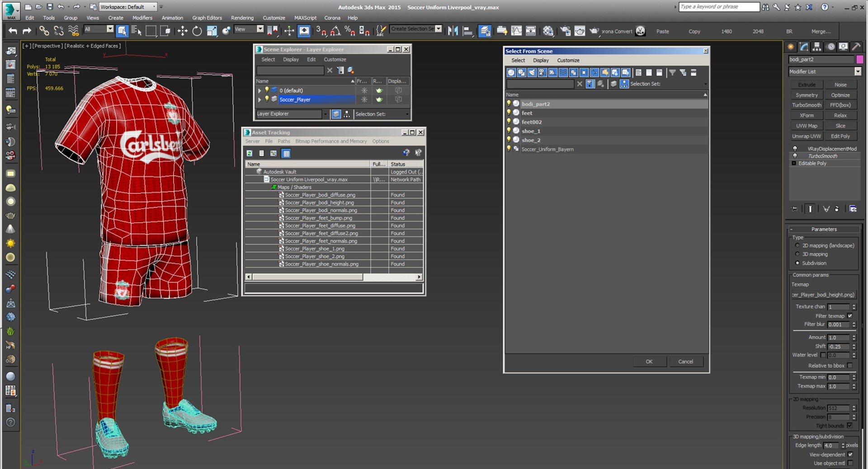The width and height of the screenshot is (868, 469).
Task: Toggle Display Shapes filter in Select From Scene
Action: (521, 72)
